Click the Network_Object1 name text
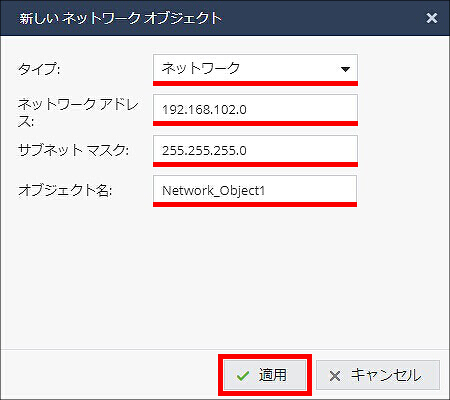This screenshot has width=450, height=400. pos(213,191)
